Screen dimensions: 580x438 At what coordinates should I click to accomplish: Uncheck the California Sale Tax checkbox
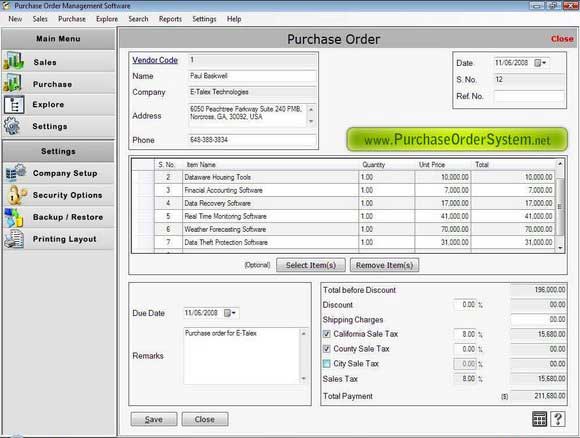pos(327,334)
